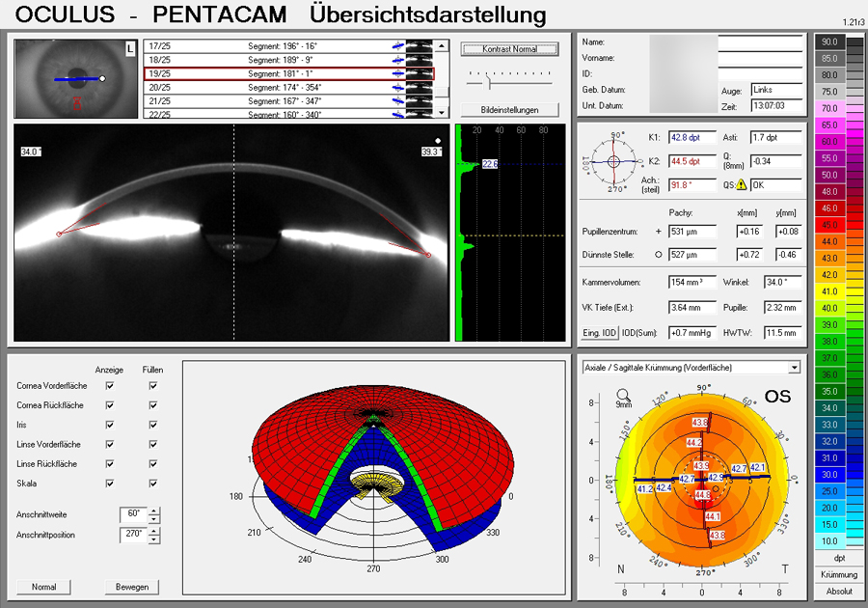Increase Anschnittposition with up arrow
The image size is (868, 608).
154,532
